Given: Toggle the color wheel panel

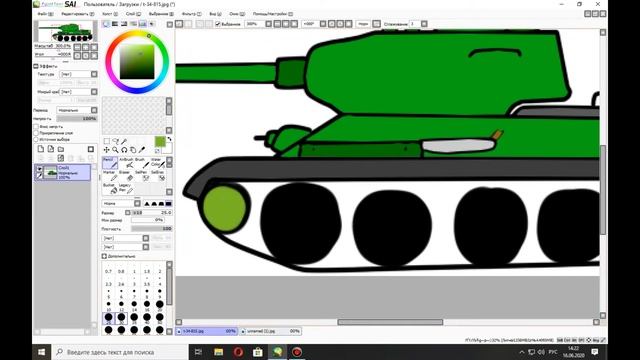Looking at the screenshot, I should (x=106, y=24).
